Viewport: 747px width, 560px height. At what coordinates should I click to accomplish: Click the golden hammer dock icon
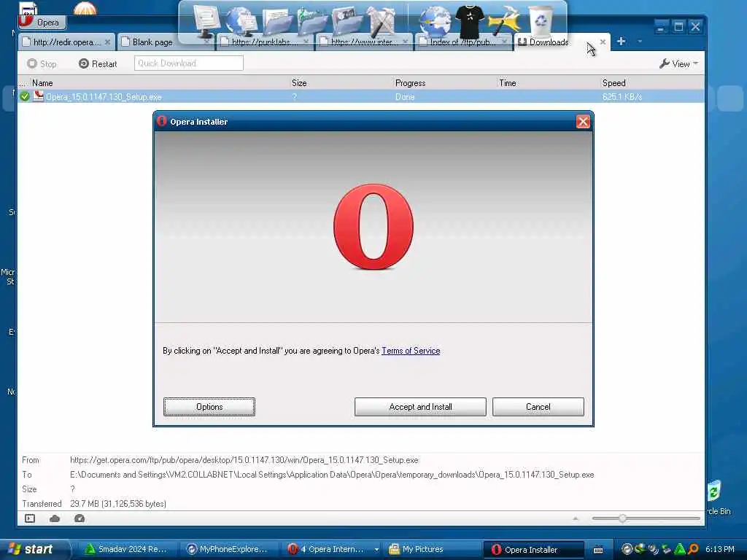tap(505, 22)
